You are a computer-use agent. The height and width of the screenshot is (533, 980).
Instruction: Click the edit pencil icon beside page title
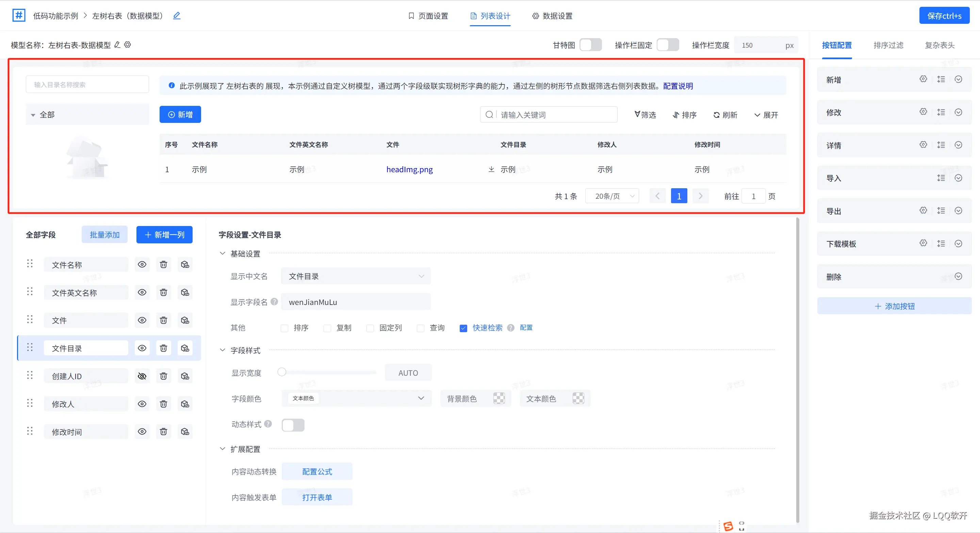point(177,16)
